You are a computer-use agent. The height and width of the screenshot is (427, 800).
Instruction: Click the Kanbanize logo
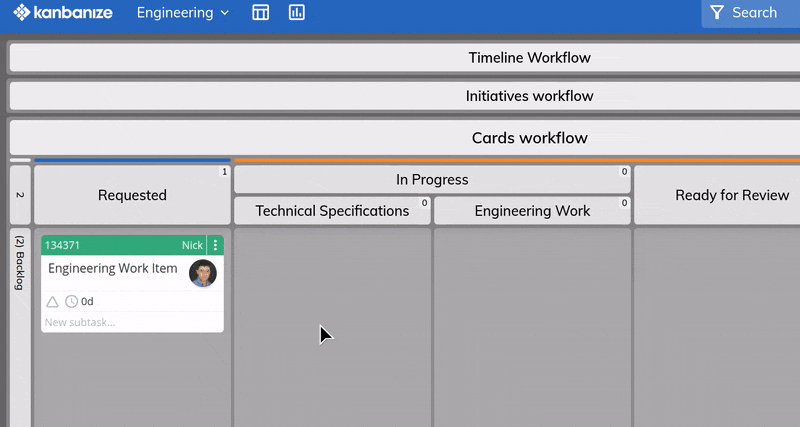click(63, 12)
